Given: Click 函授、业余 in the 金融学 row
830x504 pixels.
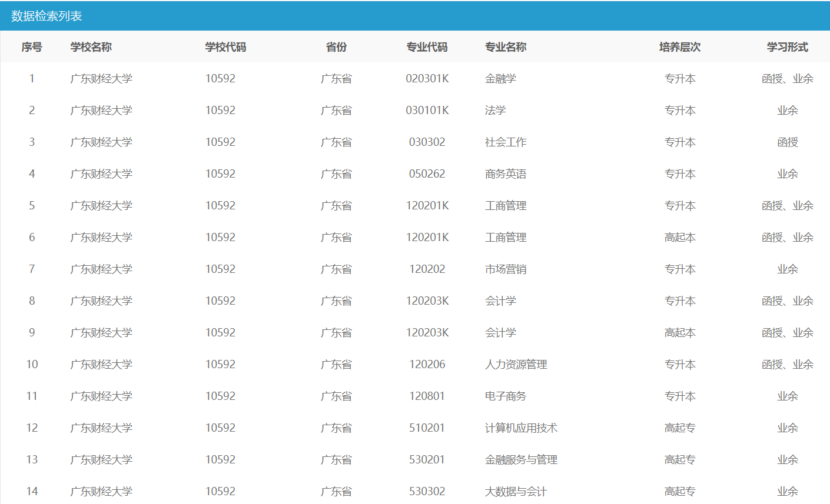Looking at the screenshot, I should pos(788,79).
